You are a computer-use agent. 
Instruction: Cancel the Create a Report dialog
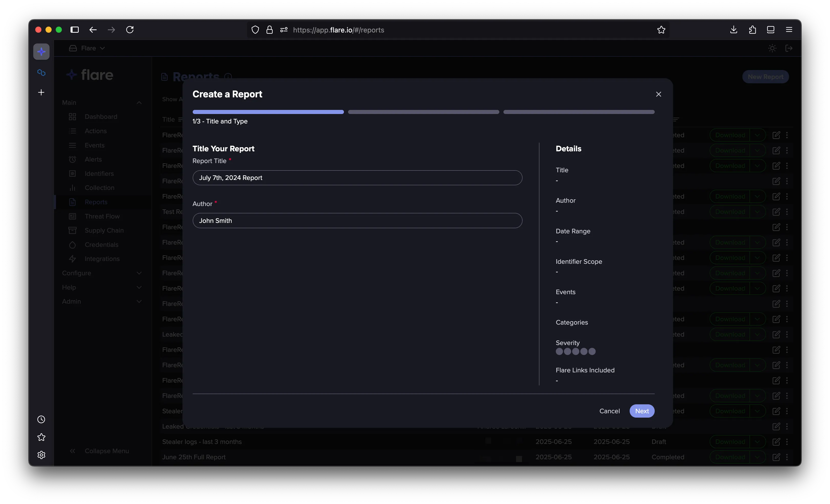point(609,411)
